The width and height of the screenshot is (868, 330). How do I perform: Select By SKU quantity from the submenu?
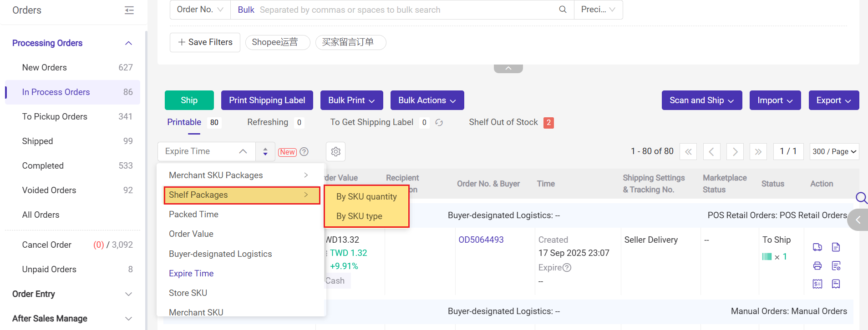click(366, 197)
